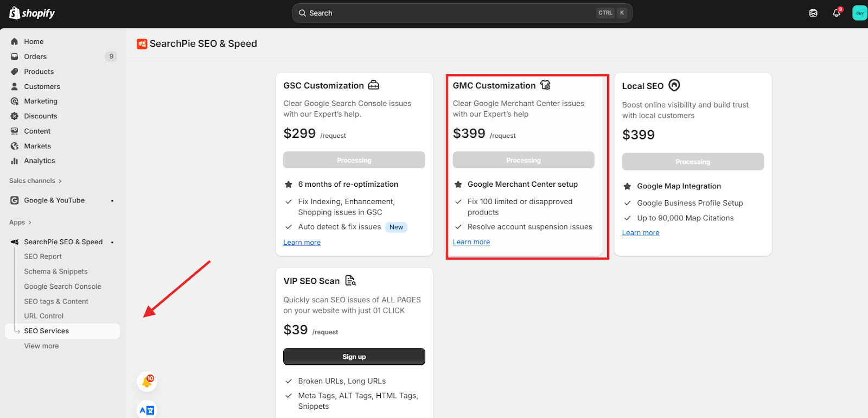
Task: Open the translate language icon
Action: point(147,410)
